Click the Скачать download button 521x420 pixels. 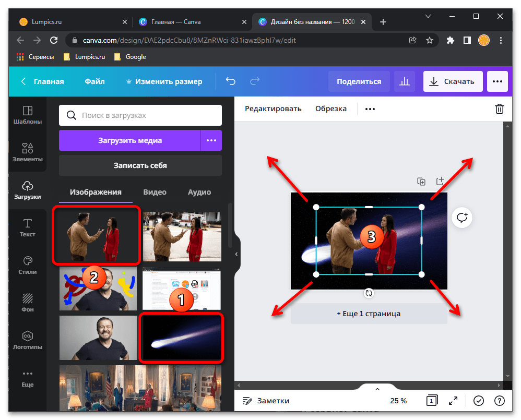tap(452, 81)
